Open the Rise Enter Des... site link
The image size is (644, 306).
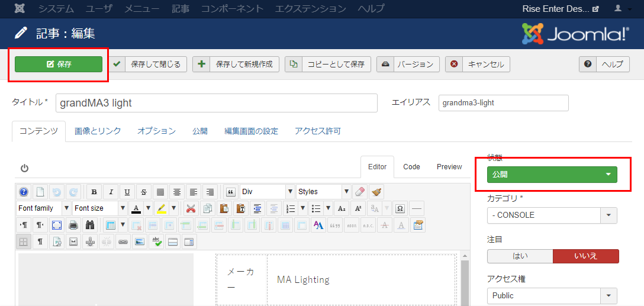[x=561, y=9]
